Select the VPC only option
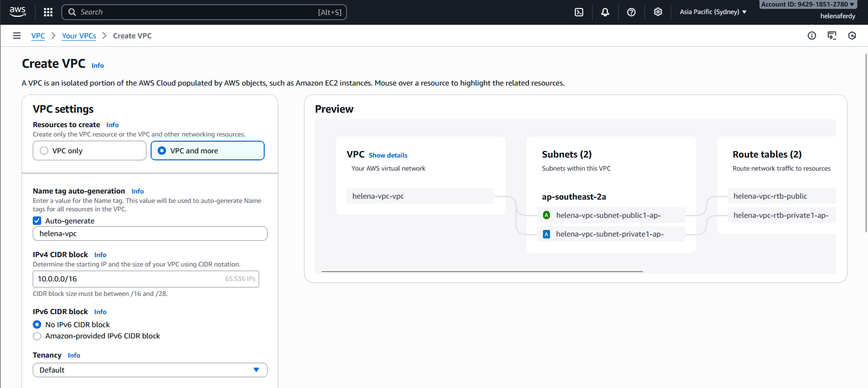The width and height of the screenshot is (868, 388). pos(44,151)
